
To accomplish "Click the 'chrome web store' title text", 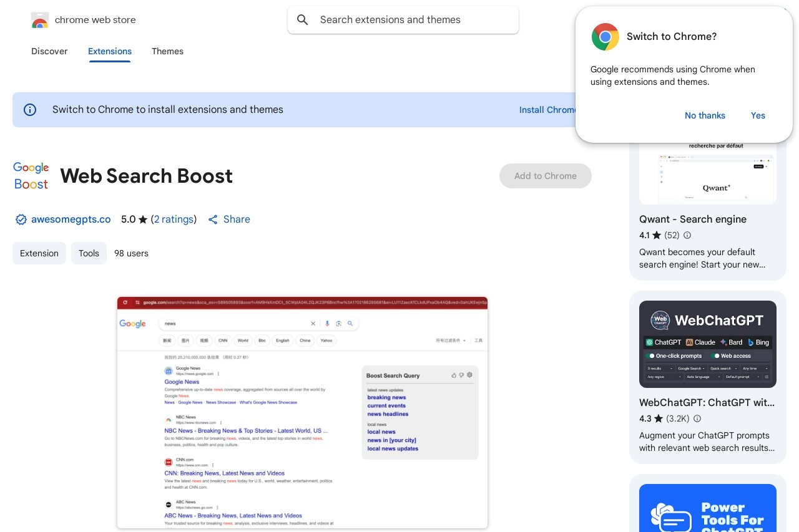I will (96, 20).
